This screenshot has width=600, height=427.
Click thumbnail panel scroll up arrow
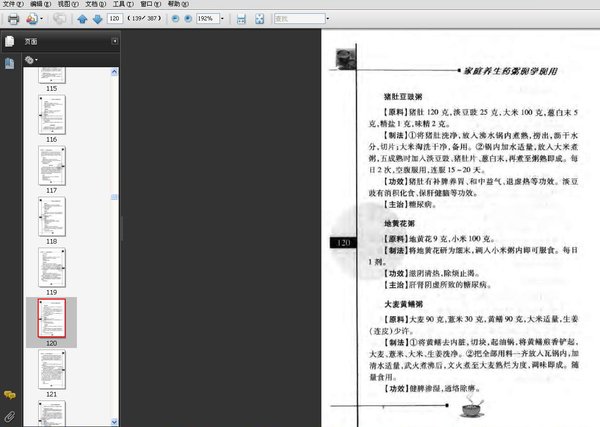114,72
